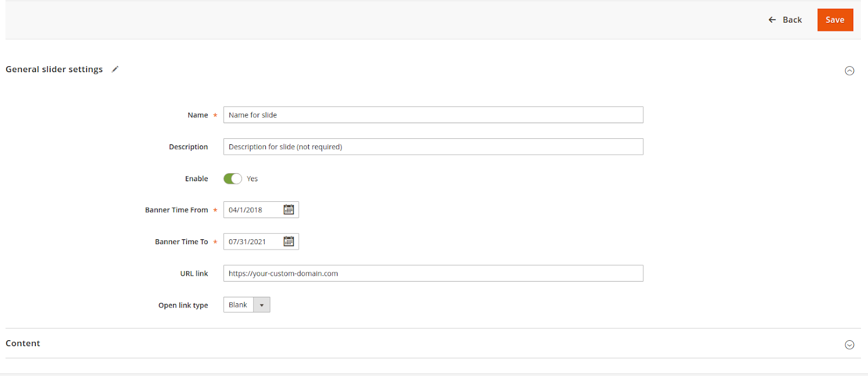This screenshot has height=376, width=868.
Task: Click the pencil icon beside General slider settings
Action: pyautogui.click(x=115, y=69)
